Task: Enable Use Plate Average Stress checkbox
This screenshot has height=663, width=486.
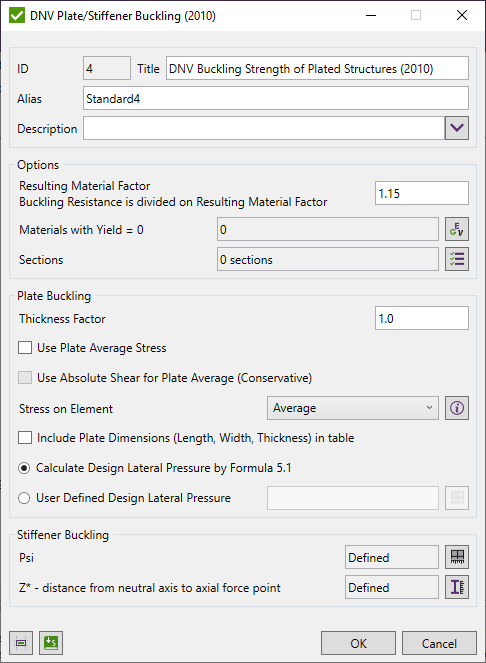Action: (x=25, y=348)
